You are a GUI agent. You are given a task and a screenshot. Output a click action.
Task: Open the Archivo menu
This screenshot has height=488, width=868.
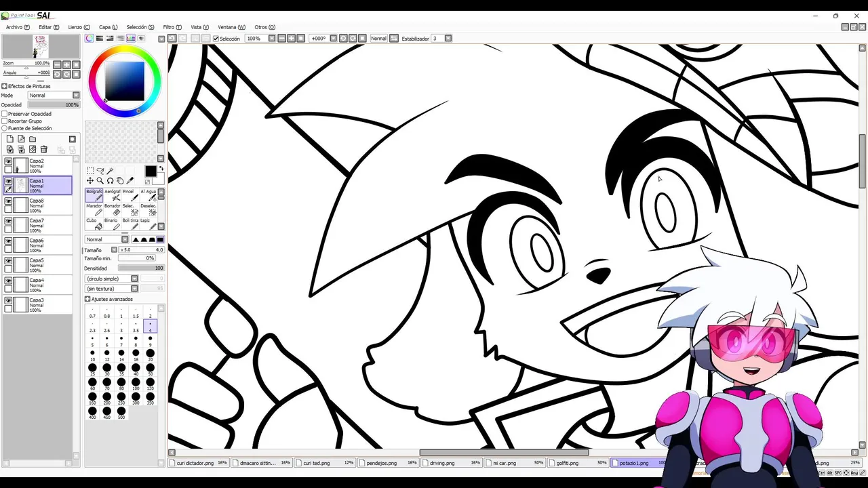[18, 27]
